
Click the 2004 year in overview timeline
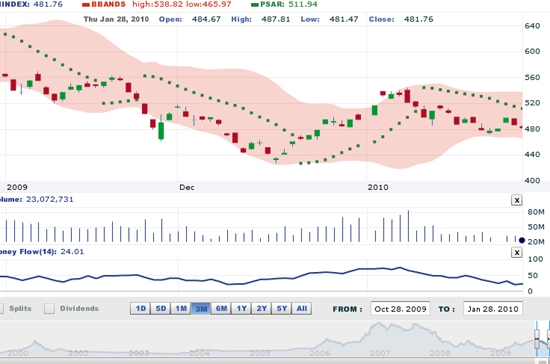(x=199, y=353)
